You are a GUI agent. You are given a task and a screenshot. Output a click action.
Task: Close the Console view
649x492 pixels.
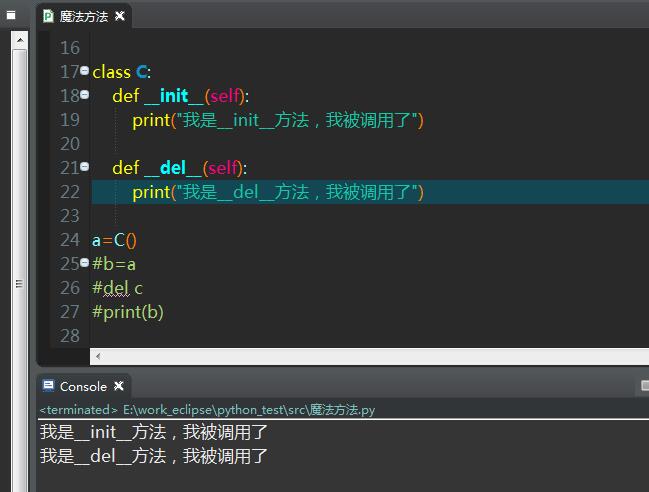coord(119,386)
